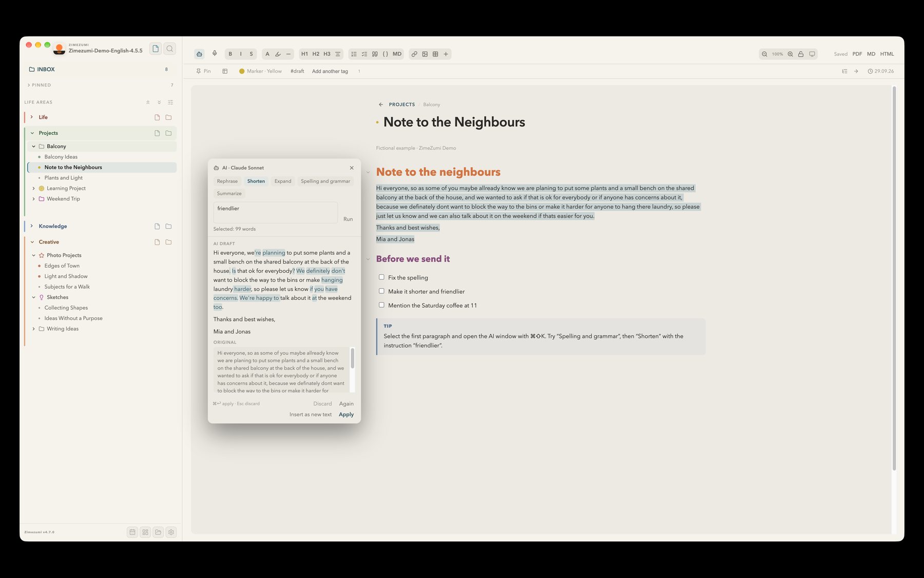Choose Spelling and grammar action
The image size is (924, 578).
pos(325,181)
